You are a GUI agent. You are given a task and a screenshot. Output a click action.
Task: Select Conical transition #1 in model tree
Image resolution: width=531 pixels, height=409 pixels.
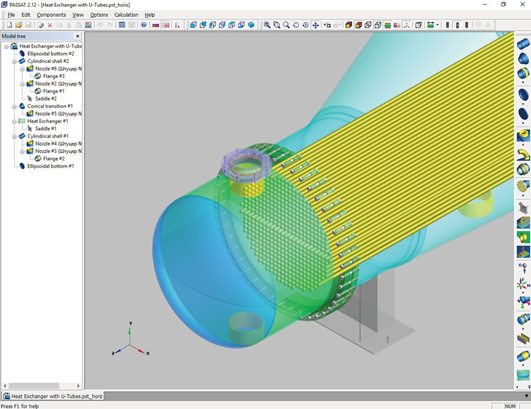[x=50, y=106]
